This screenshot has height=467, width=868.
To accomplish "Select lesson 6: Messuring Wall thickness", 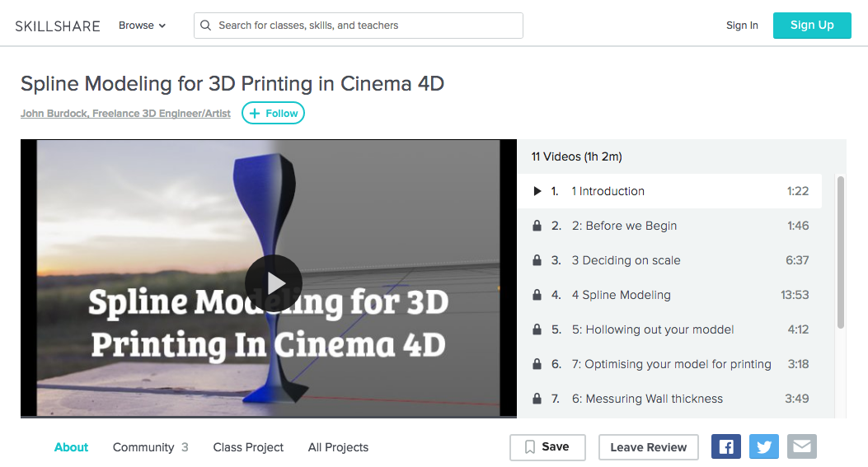I will point(669,399).
